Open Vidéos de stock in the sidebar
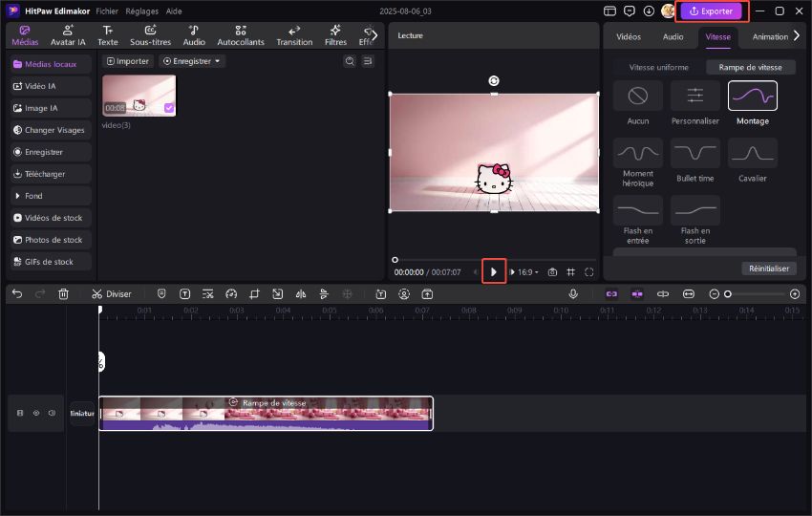 [51, 218]
